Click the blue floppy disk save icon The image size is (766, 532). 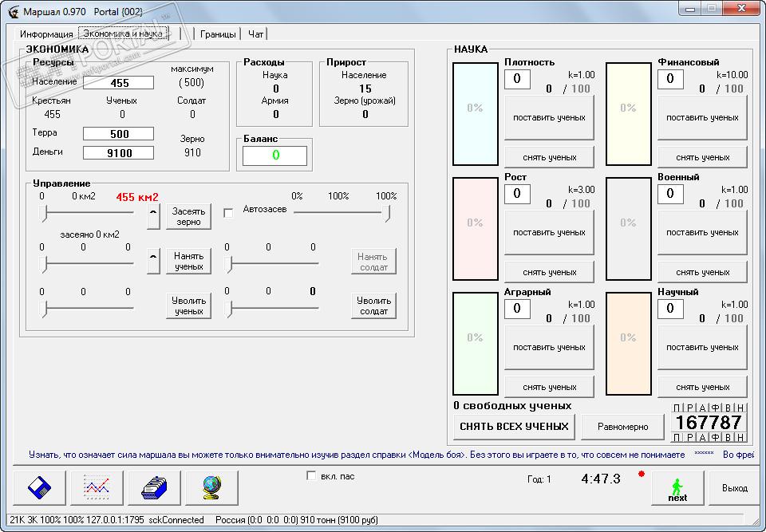(x=40, y=487)
